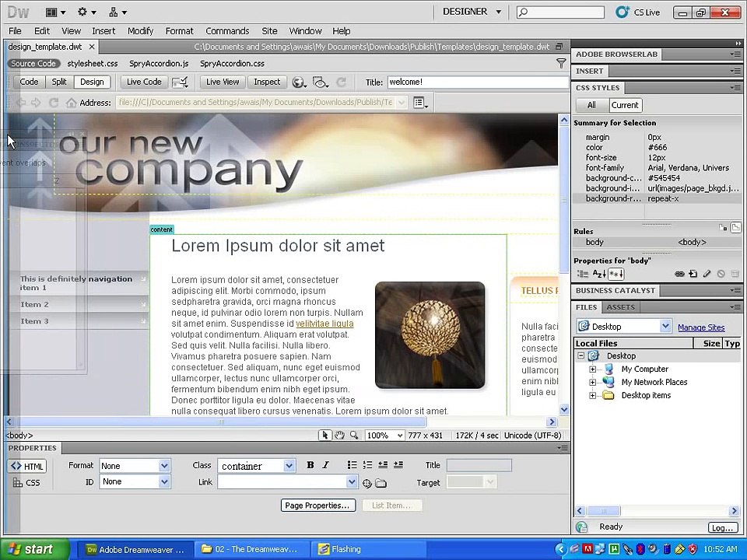Click Attach Style Sheet chain icon

[679, 274]
